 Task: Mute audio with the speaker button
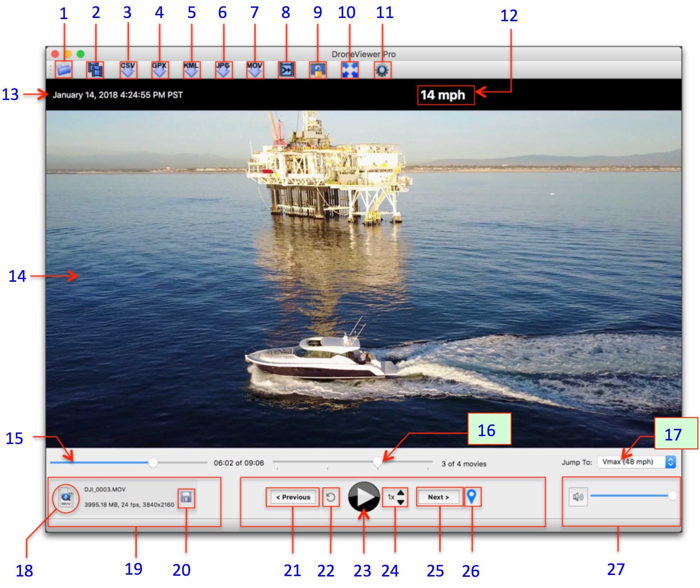point(578,497)
